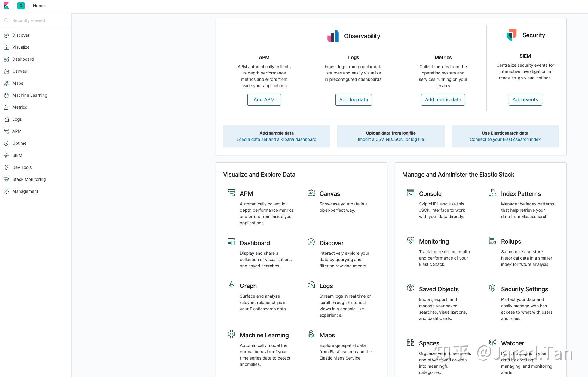Click Connect to your Elasticsearch index

[505, 139]
